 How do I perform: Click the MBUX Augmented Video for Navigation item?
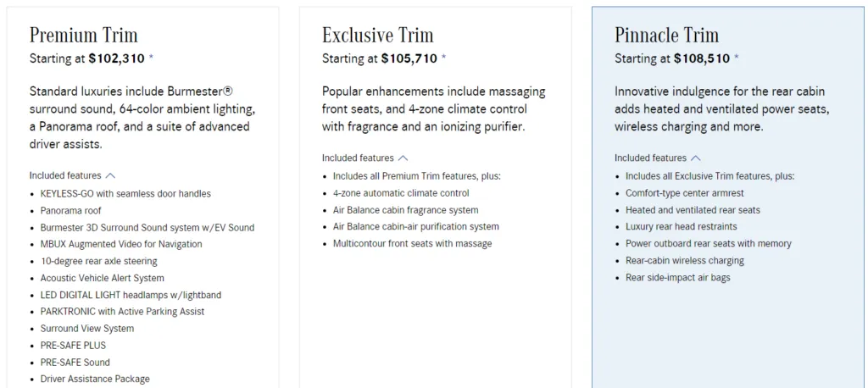[121, 244]
